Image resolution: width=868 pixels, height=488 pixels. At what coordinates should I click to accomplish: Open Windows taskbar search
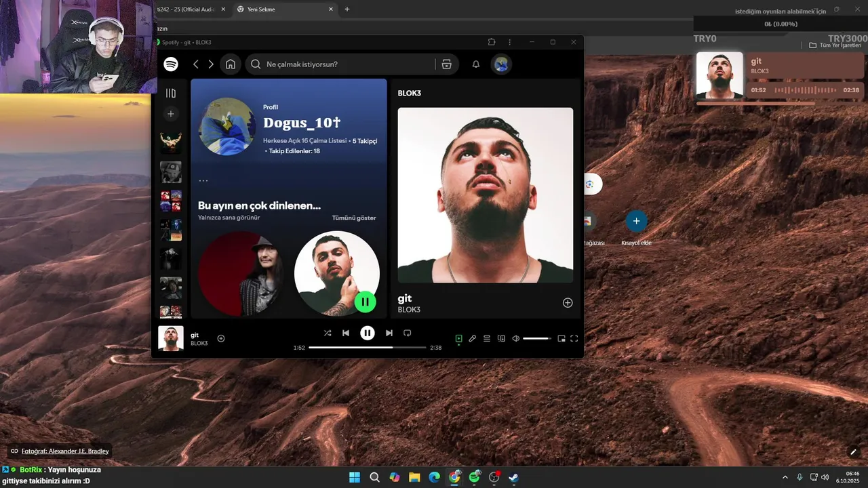pyautogui.click(x=374, y=477)
